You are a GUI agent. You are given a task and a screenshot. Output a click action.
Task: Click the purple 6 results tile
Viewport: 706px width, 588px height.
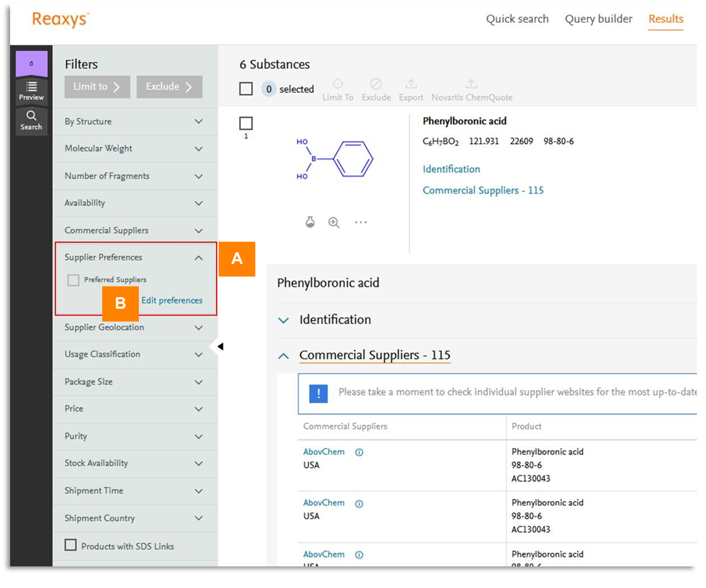coord(31,63)
